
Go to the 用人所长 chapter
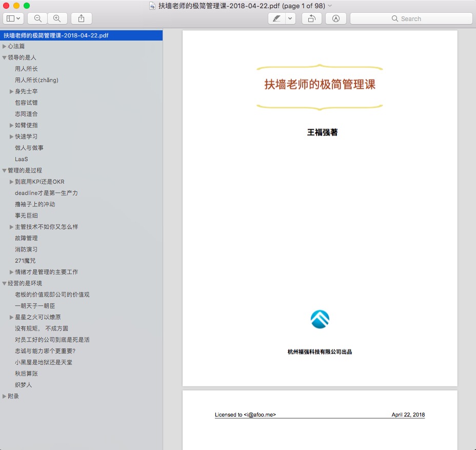(26, 69)
